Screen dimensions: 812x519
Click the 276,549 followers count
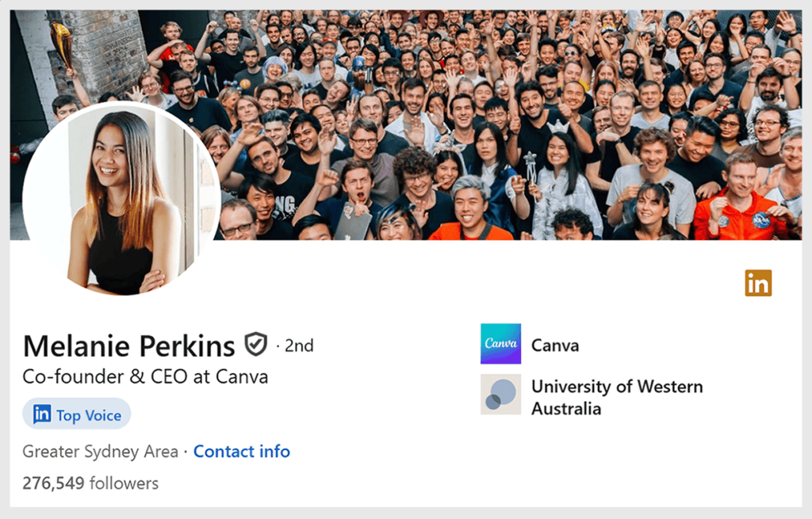click(x=90, y=483)
